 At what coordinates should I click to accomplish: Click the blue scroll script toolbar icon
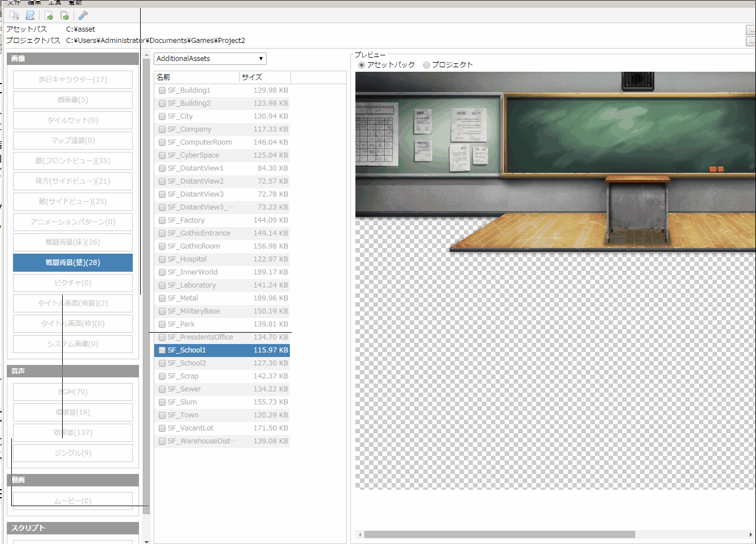pos(31,16)
